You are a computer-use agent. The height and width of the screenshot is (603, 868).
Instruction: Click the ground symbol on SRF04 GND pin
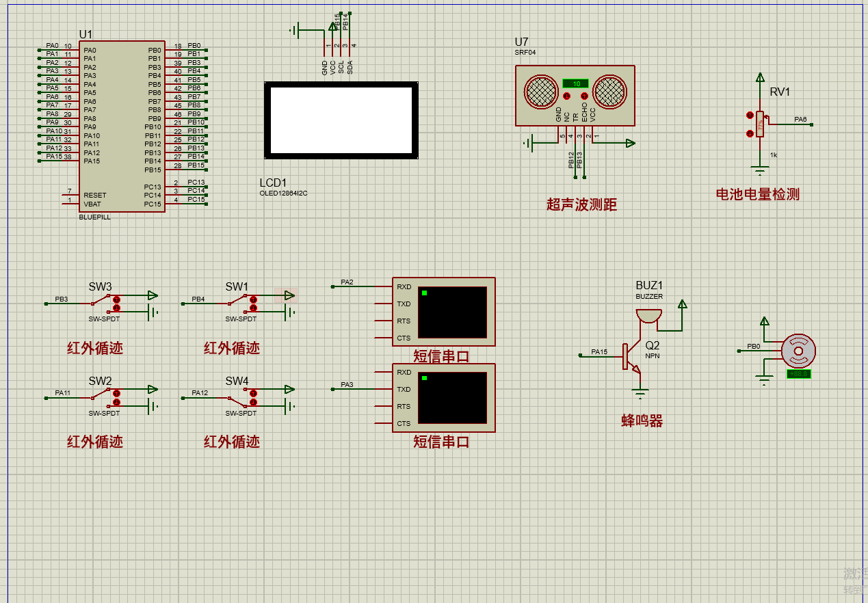528,143
